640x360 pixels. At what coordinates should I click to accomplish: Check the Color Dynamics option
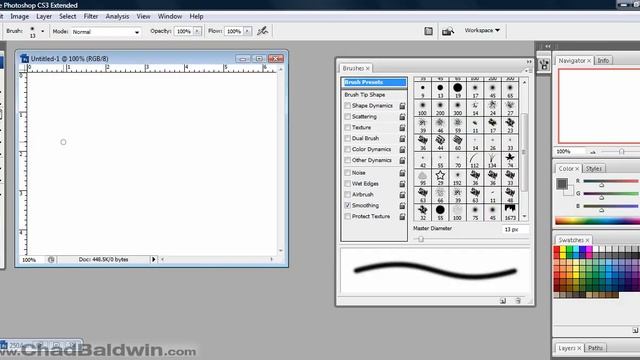tap(347, 149)
